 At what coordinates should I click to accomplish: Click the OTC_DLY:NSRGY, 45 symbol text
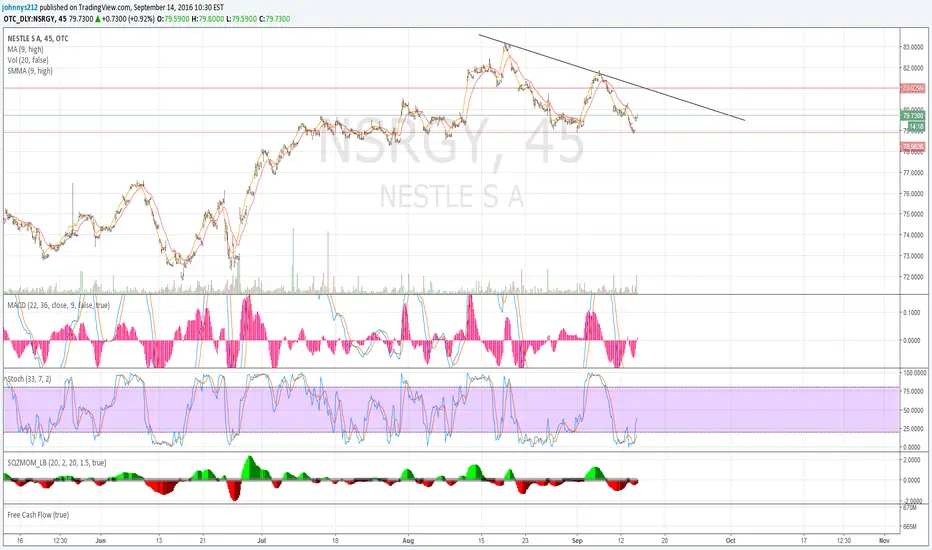35,19
